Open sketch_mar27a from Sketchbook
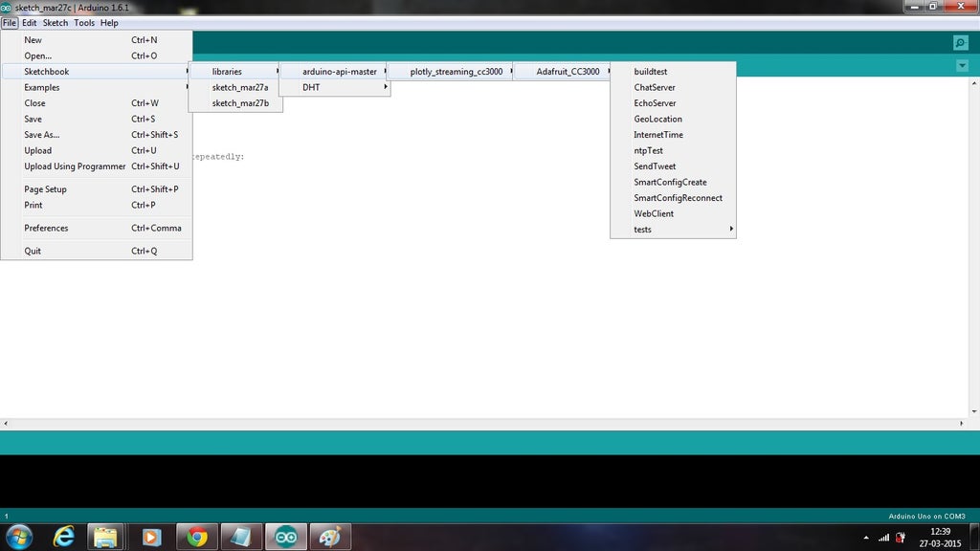The width and height of the screenshot is (980, 551). [x=235, y=87]
